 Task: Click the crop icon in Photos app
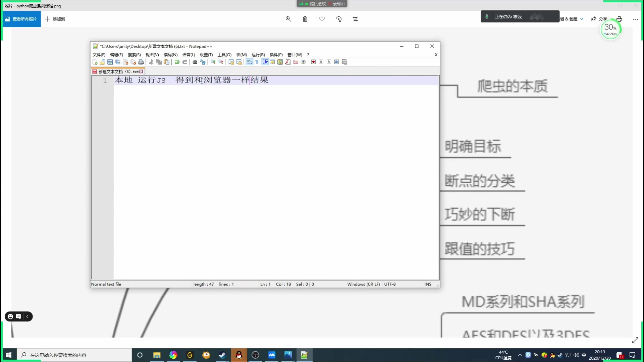tap(356, 19)
